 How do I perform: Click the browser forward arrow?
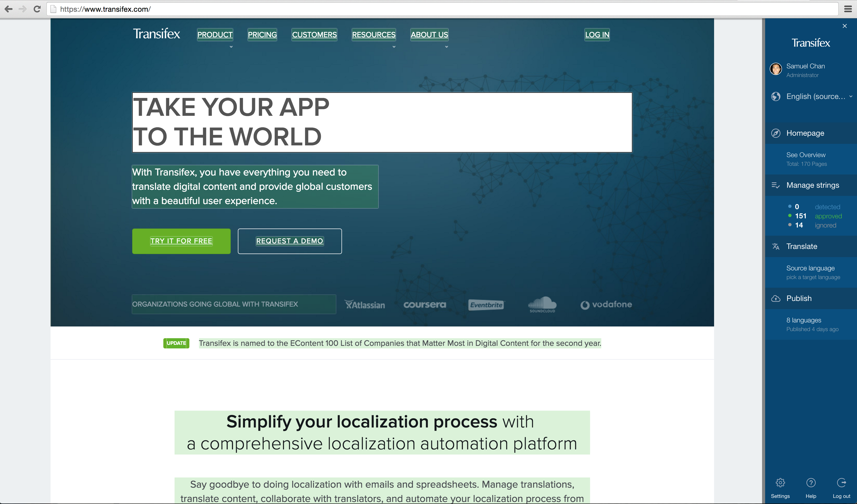coord(23,9)
